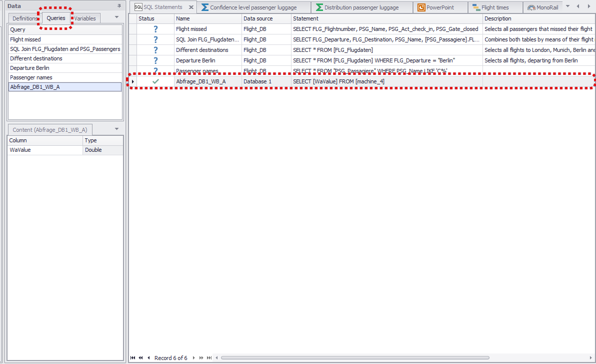Screen dimensions: 596x364
Task: Open the Content panel dropdown arrow
Action: (116, 129)
